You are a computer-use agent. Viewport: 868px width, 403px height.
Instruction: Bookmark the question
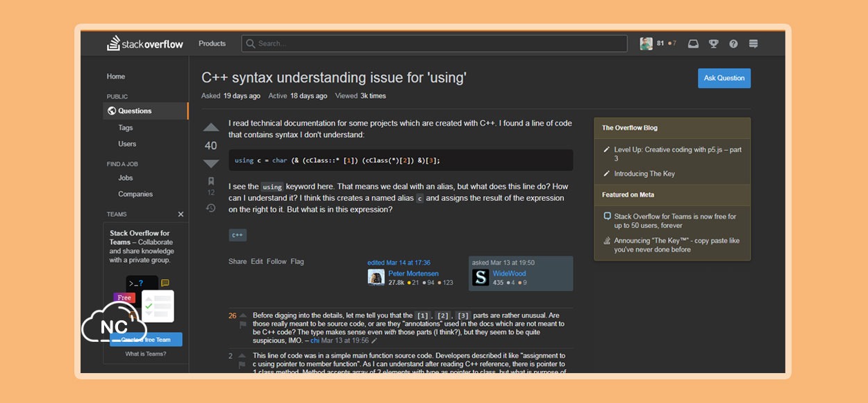(x=211, y=181)
